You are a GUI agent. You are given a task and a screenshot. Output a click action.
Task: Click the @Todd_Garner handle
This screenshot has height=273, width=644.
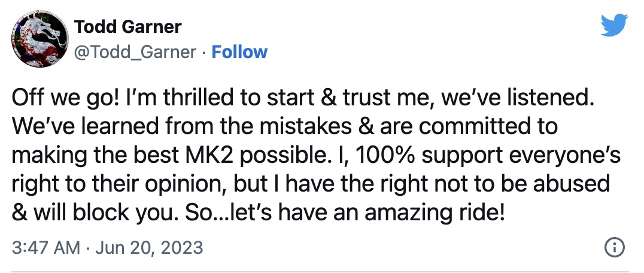pos(135,52)
